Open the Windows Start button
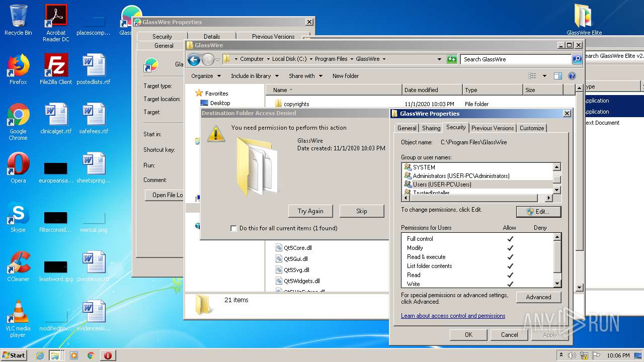Image resolution: width=644 pixels, height=362 pixels. (14, 355)
